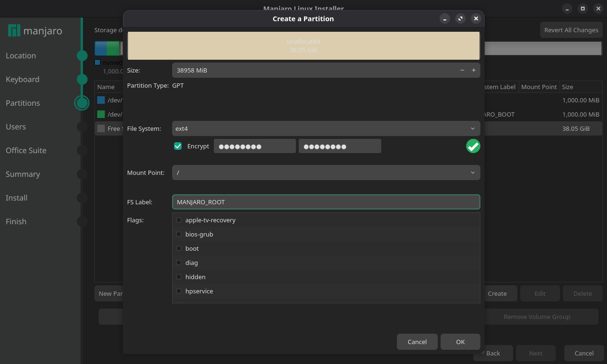Close the Create a Partition dialog

(476, 18)
